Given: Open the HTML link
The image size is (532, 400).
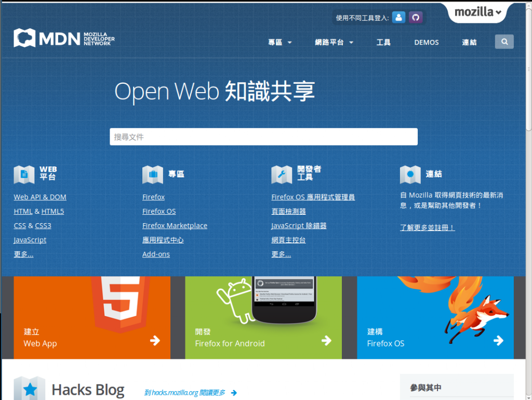Looking at the screenshot, I should point(23,211).
